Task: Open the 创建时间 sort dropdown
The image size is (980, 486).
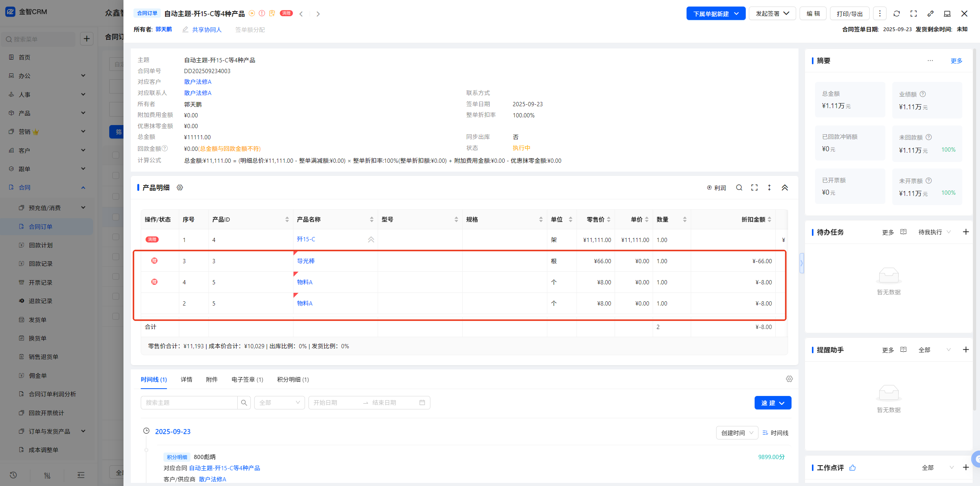Action: pyautogui.click(x=737, y=433)
